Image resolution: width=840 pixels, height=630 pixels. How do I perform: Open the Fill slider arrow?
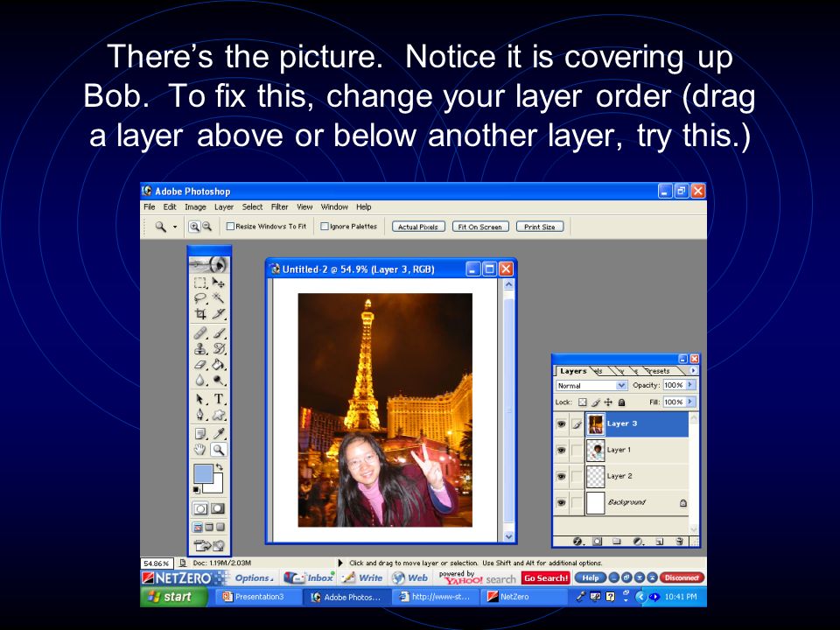690,402
